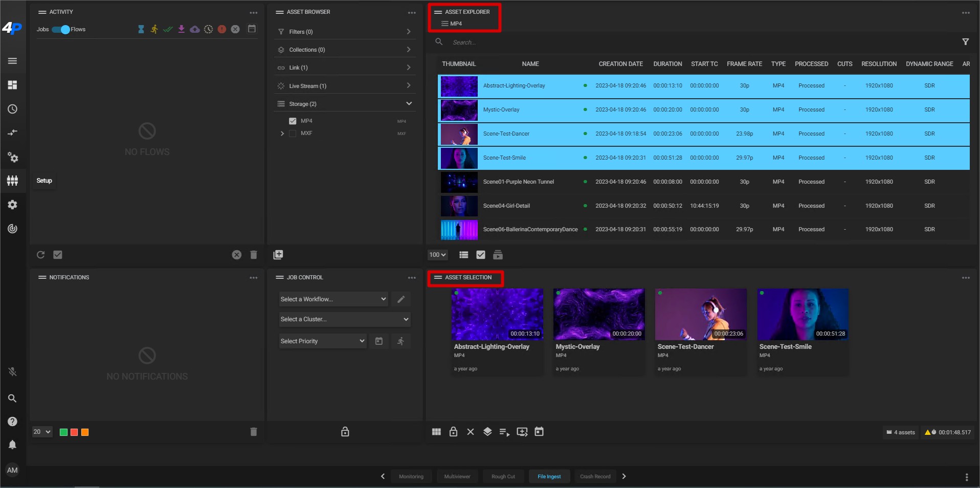Select the Scene04-Girl-Detail row
980x488 pixels.
click(x=704, y=206)
